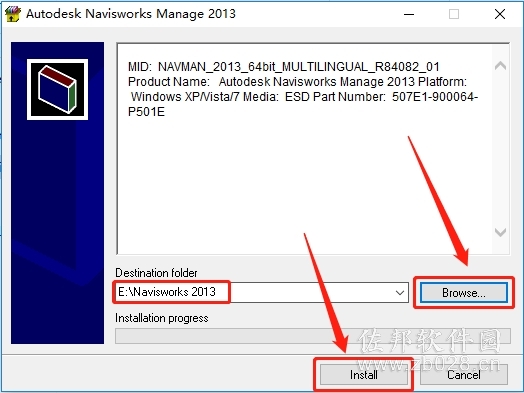The width and height of the screenshot is (524, 393).
Task: Cancel the Navisworks extraction
Action: tap(464, 375)
